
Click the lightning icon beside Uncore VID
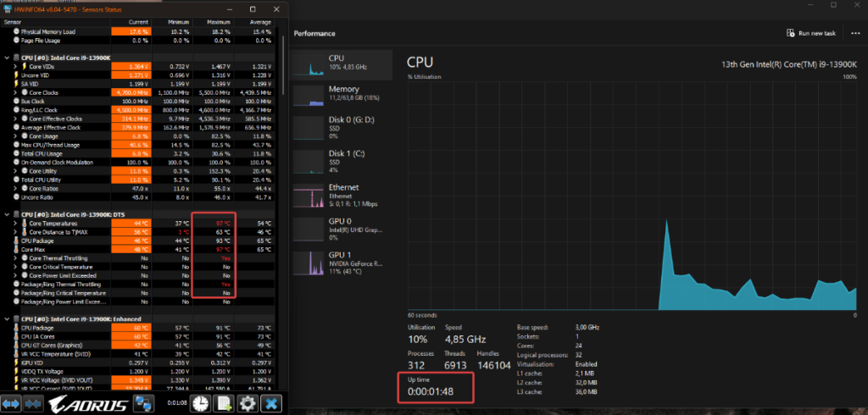click(17, 75)
